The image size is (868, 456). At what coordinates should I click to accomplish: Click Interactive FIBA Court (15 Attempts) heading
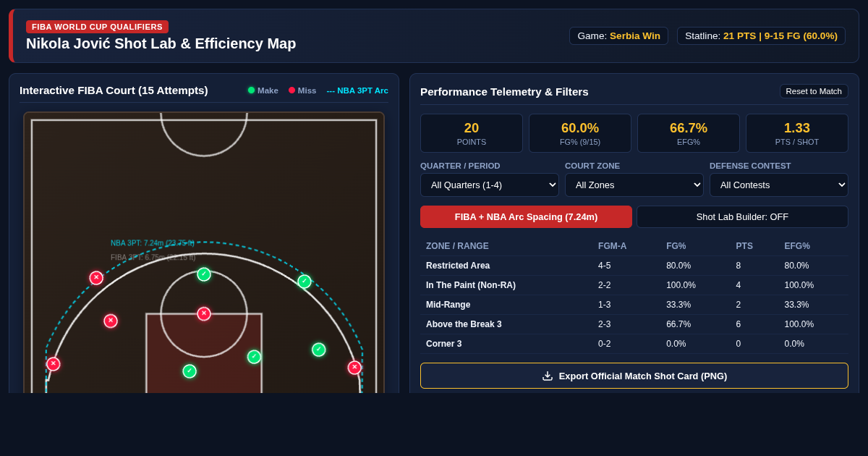click(x=114, y=90)
